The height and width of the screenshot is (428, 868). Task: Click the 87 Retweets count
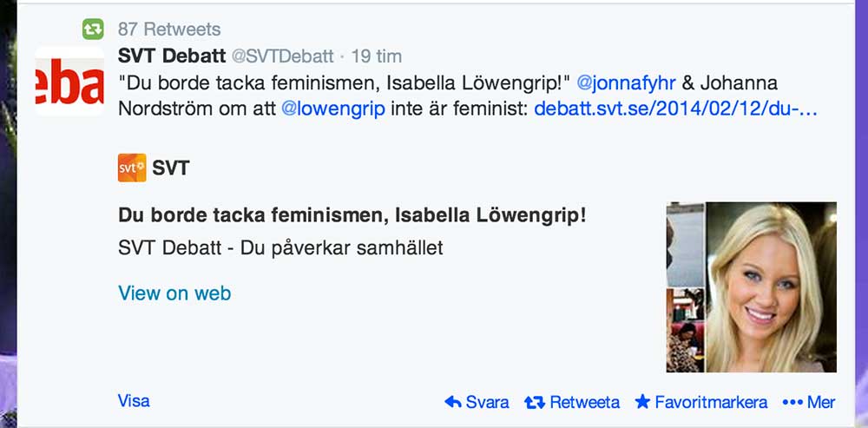(169, 30)
